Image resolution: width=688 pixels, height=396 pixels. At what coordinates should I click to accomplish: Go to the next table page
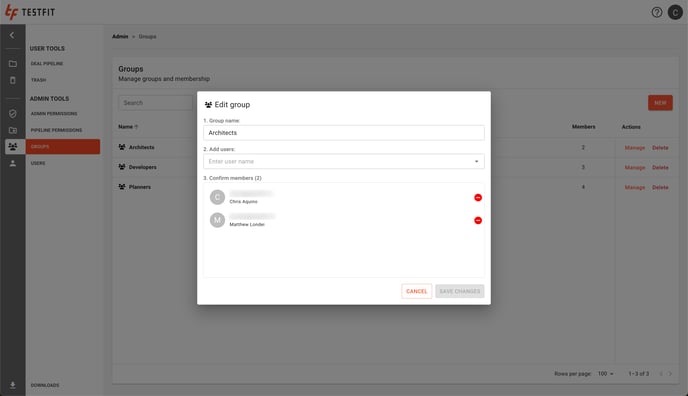(670, 374)
